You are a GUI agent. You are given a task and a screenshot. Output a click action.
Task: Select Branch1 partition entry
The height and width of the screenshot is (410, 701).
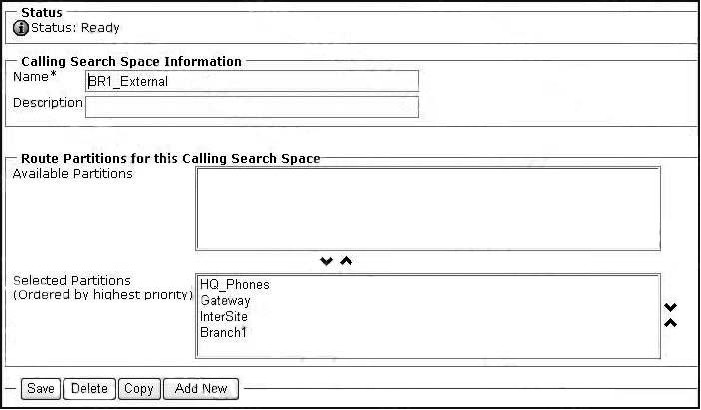[223, 333]
